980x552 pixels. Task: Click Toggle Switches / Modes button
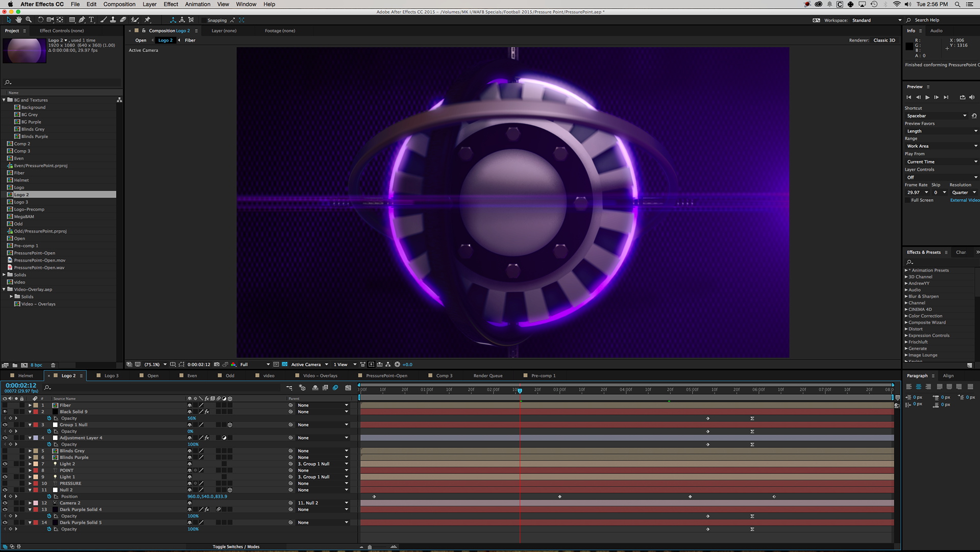pos(236,546)
